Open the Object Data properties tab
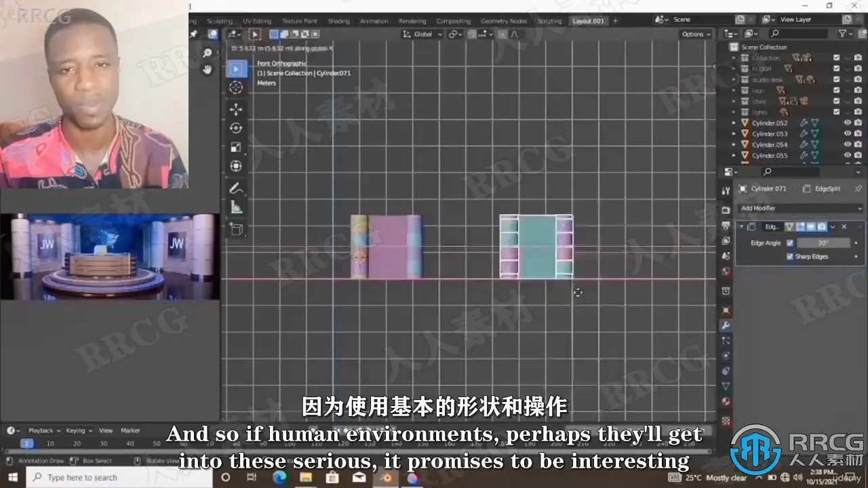This screenshot has height=488, width=868. point(726,386)
